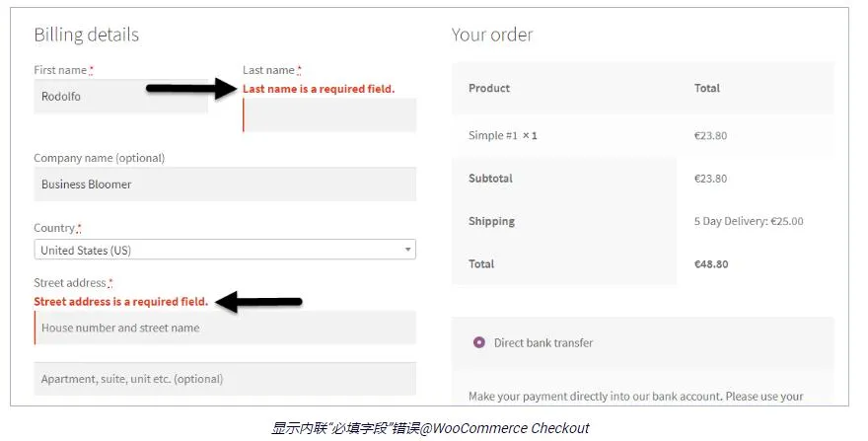Click the red asterisk next to Country
868x441 pixels.
point(79,228)
